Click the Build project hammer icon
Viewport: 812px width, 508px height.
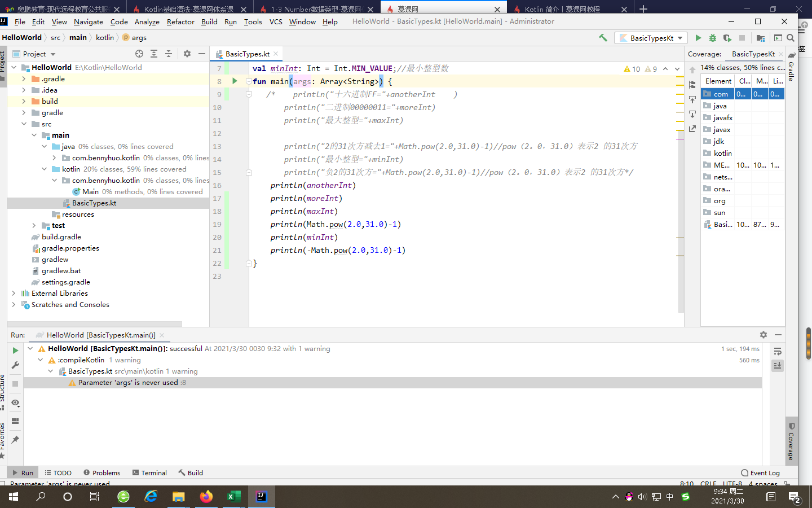603,38
